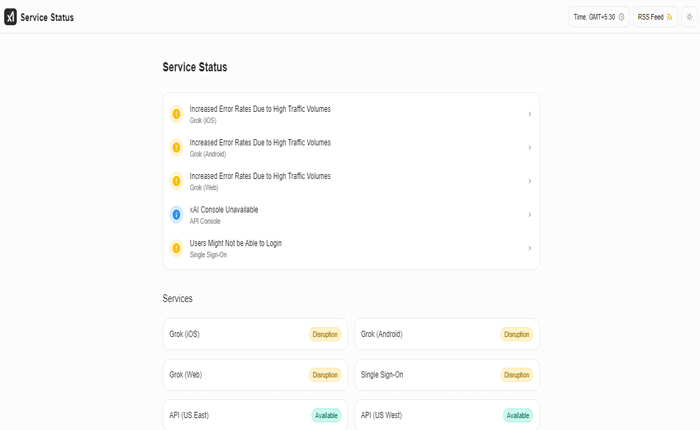This screenshot has height=430, width=700.
Task: Expand the Grok (Web) incident chevron
Action: tap(529, 181)
